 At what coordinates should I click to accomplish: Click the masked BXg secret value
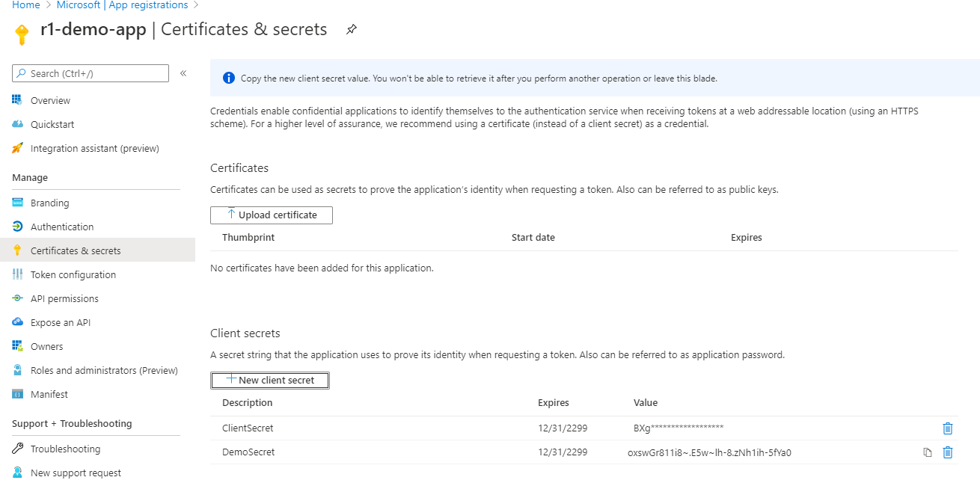[679, 428]
